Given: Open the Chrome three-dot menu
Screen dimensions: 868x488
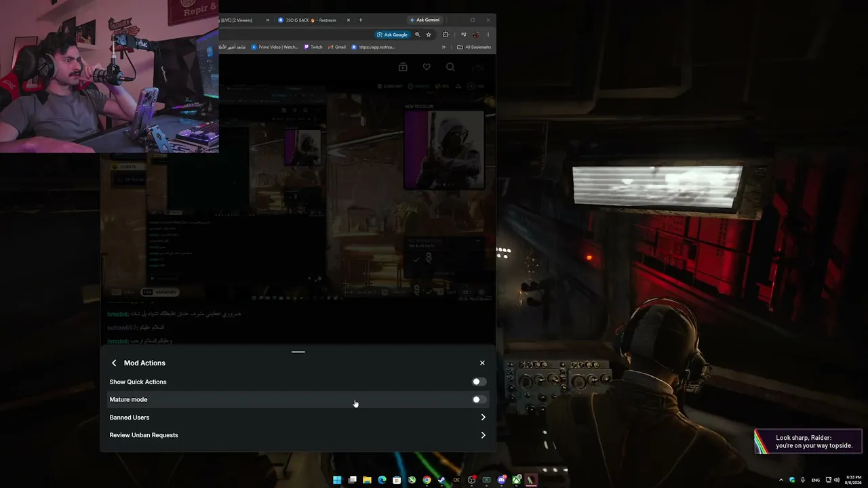Looking at the screenshot, I should pos(488,35).
